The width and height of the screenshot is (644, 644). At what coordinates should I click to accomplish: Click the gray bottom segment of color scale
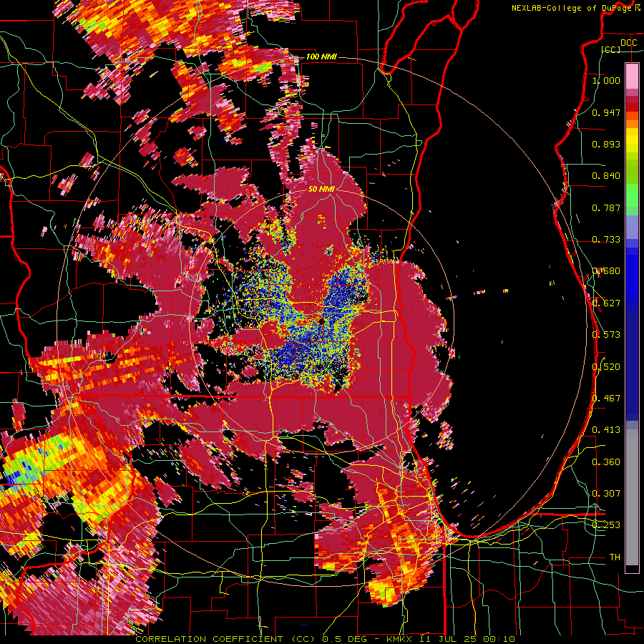point(632,497)
